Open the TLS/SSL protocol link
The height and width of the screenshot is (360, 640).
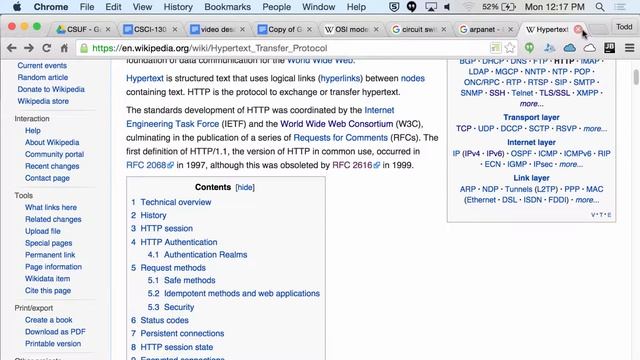click(554, 93)
